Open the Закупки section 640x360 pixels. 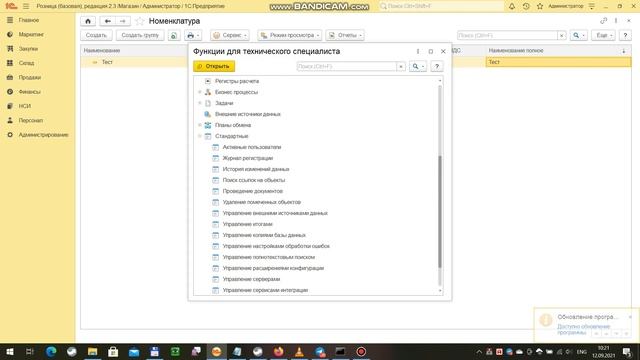(x=28, y=49)
